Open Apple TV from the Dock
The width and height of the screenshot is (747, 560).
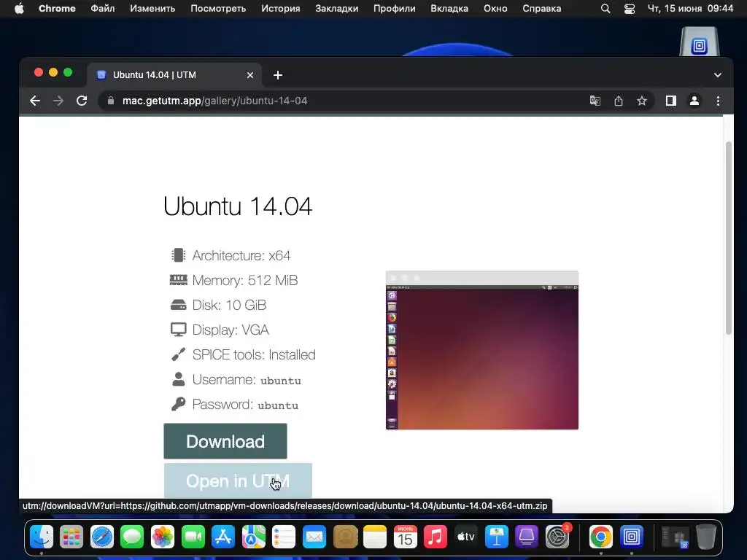[x=466, y=537]
